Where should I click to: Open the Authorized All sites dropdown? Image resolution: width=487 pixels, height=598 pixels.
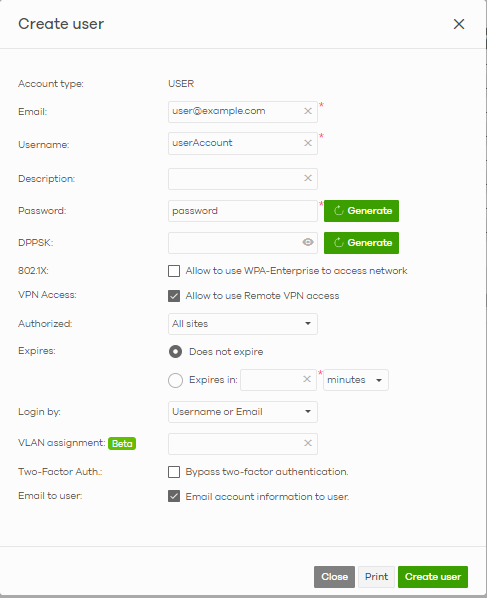243,324
